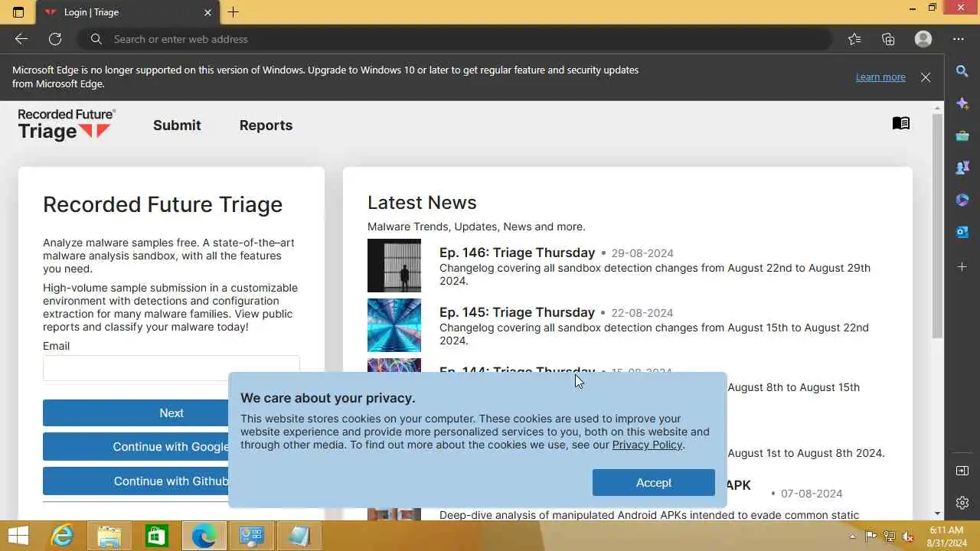Viewport: 980px width, 551px height.
Task: Click the page vertical scrollbar
Action: coord(937,227)
